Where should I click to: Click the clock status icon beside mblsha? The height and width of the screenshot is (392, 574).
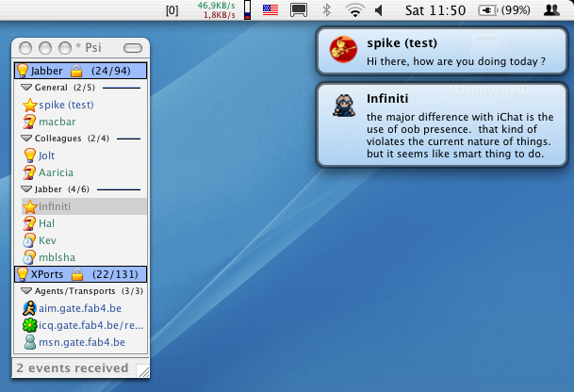point(29,257)
